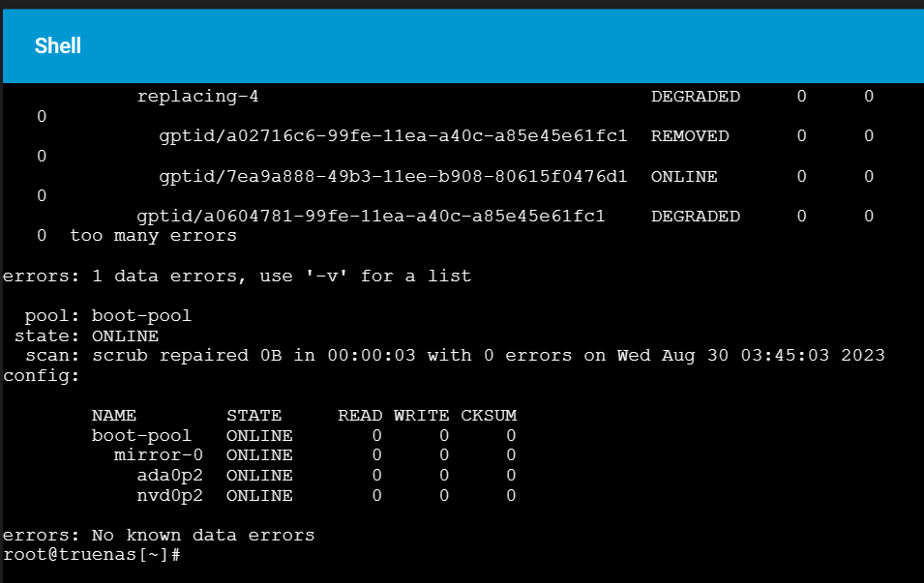Click the boot-pool row in config table
The width and height of the screenshot is (924, 583).
click(x=304, y=435)
